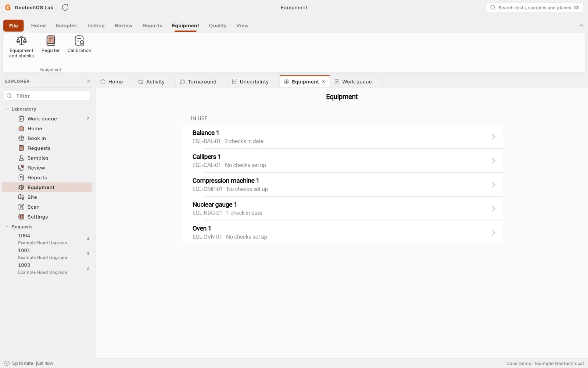Switch to the Samples ribbon tab
Image resolution: width=588 pixels, height=368 pixels.
click(66, 25)
